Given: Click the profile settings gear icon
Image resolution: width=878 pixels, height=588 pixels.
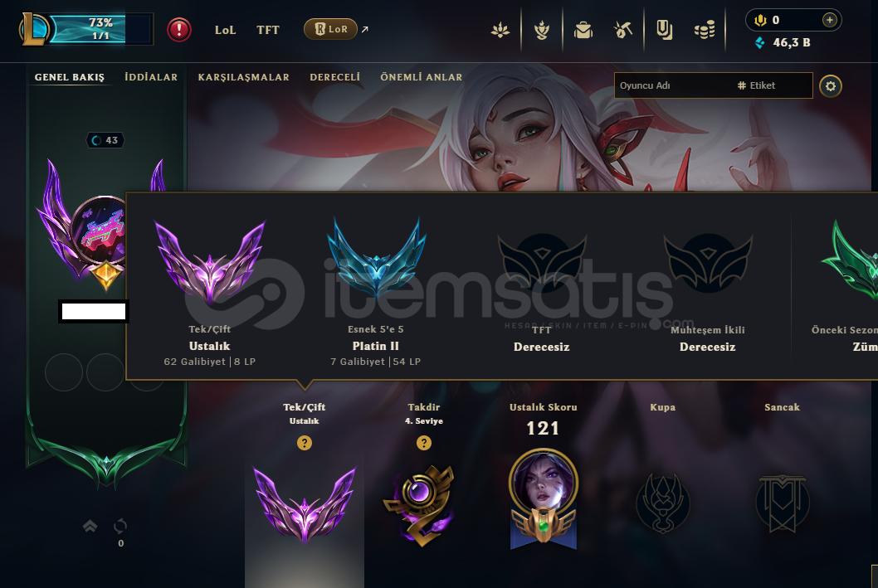Looking at the screenshot, I should [831, 86].
